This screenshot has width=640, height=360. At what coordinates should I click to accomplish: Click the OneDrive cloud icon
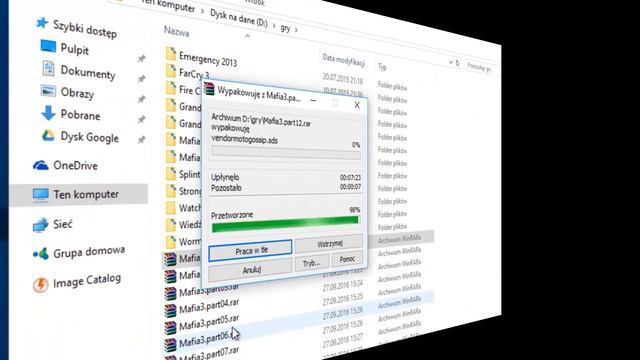point(40,165)
